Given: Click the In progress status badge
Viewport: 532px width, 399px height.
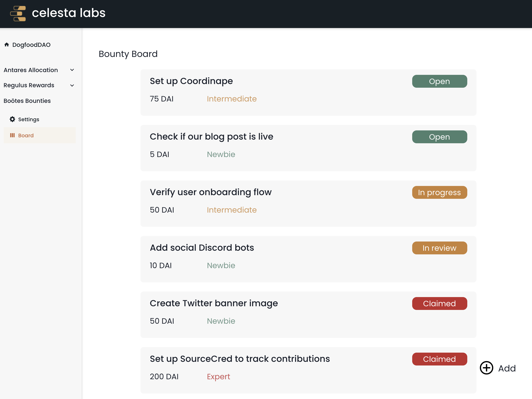Looking at the screenshot, I should tap(440, 192).
